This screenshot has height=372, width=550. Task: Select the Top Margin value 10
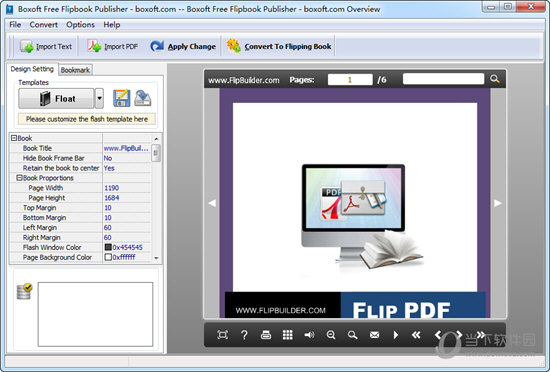[127, 208]
